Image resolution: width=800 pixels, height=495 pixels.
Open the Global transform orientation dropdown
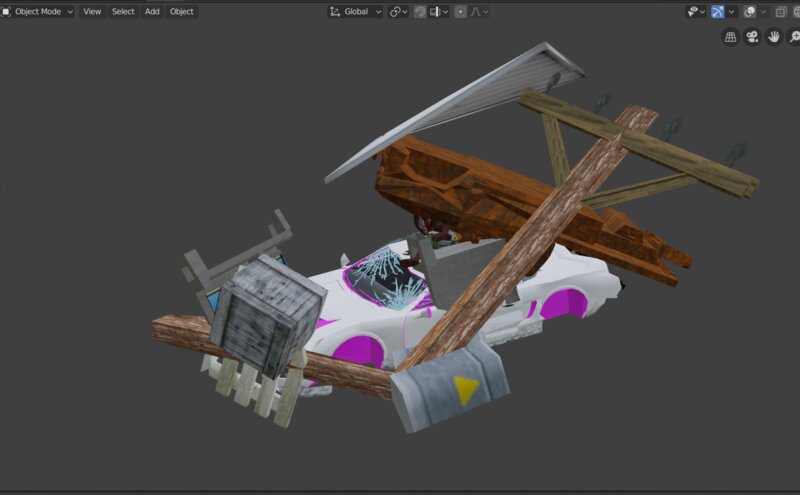coord(356,12)
